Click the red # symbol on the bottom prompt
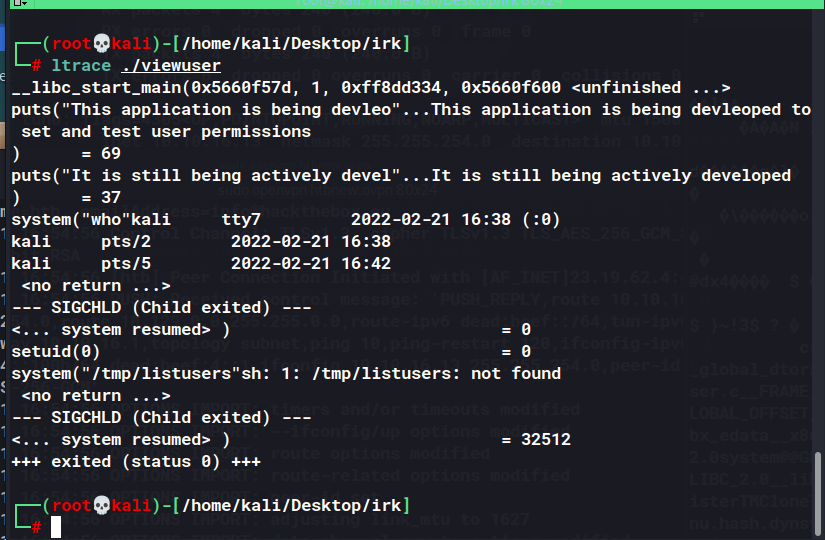Viewport: 825px width, 540px height. click(36, 527)
